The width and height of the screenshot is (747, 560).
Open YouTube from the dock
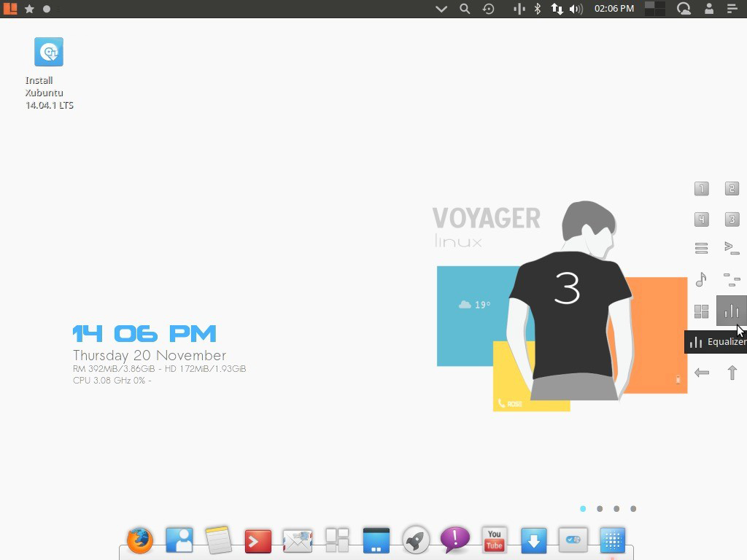(494, 540)
